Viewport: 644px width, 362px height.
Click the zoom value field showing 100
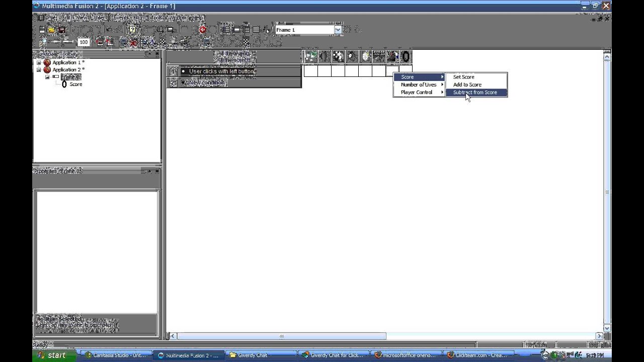pyautogui.click(x=84, y=42)
